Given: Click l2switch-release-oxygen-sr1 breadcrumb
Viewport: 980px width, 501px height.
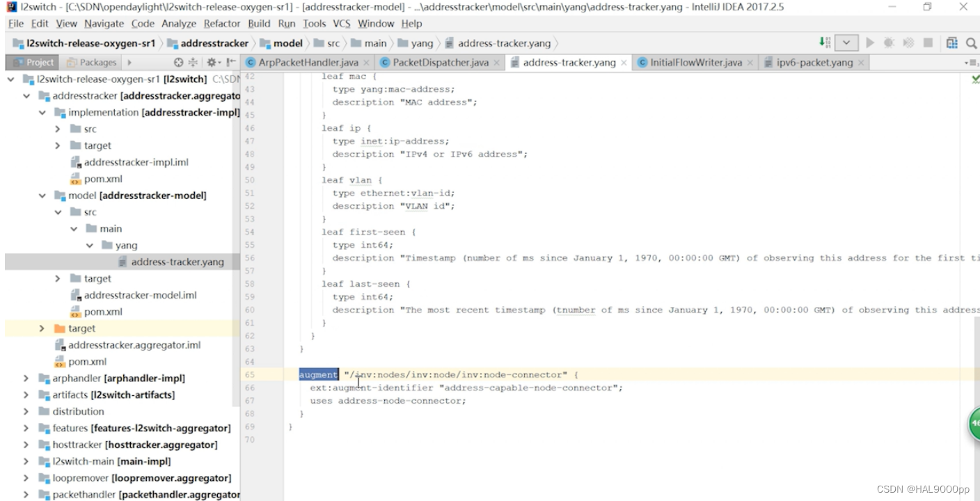Looking at the screenshot, I should (84, 43).
